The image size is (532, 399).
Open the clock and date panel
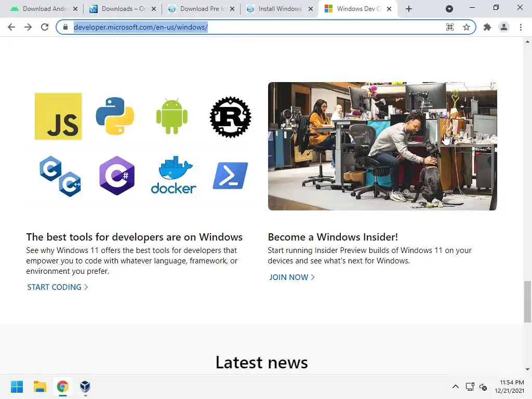pos(509,387)
